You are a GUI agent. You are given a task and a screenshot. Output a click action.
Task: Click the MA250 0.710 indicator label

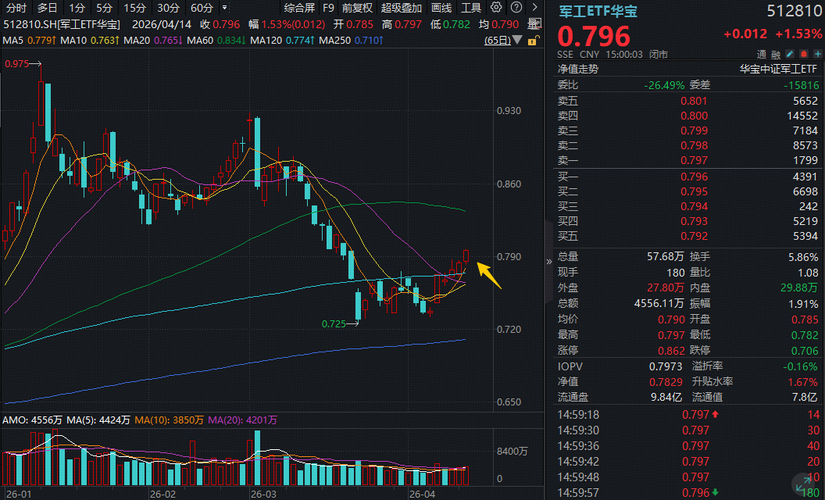click(351, 40)
